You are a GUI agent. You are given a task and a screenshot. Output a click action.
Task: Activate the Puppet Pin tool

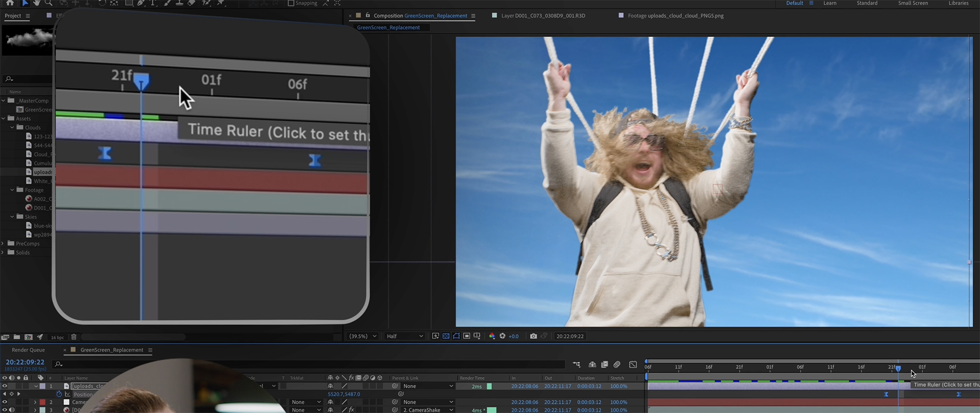tap(221, 3)
